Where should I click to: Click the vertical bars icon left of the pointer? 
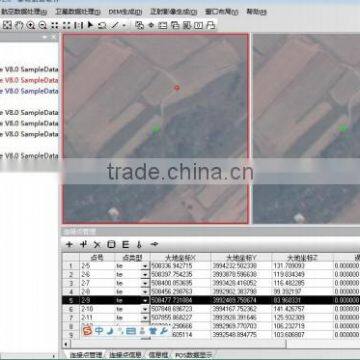tap(79, 25)
